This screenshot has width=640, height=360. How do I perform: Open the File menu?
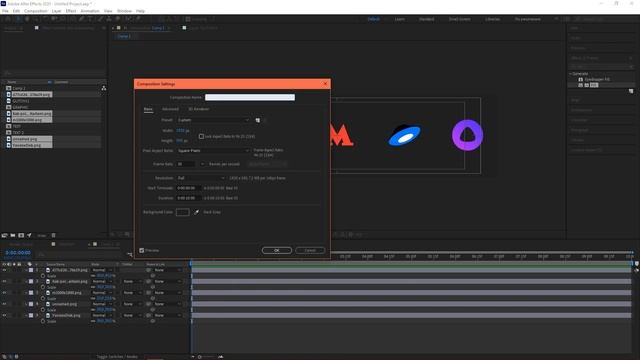click(5, 11)
